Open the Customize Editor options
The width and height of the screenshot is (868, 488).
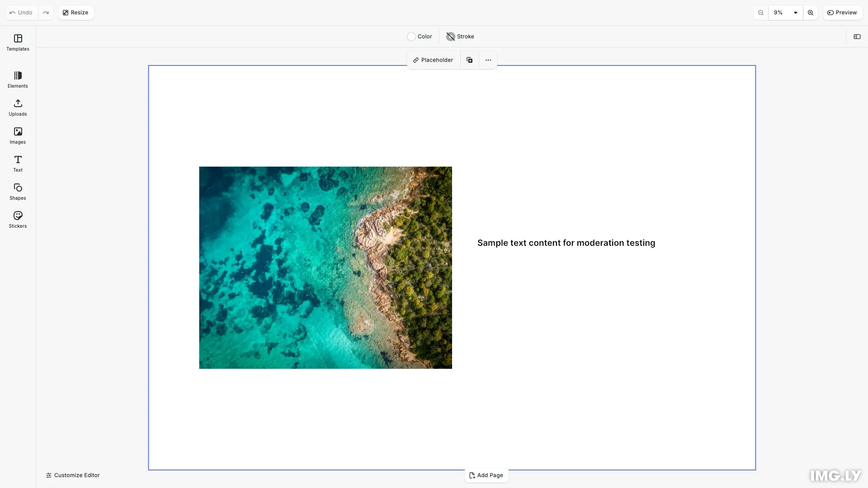[x=72, y=475]
